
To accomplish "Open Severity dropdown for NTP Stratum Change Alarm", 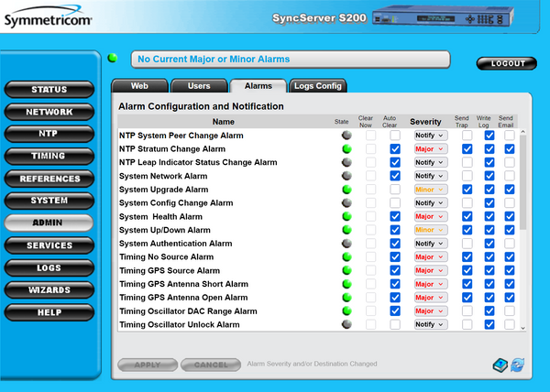I will coord(429,148).
